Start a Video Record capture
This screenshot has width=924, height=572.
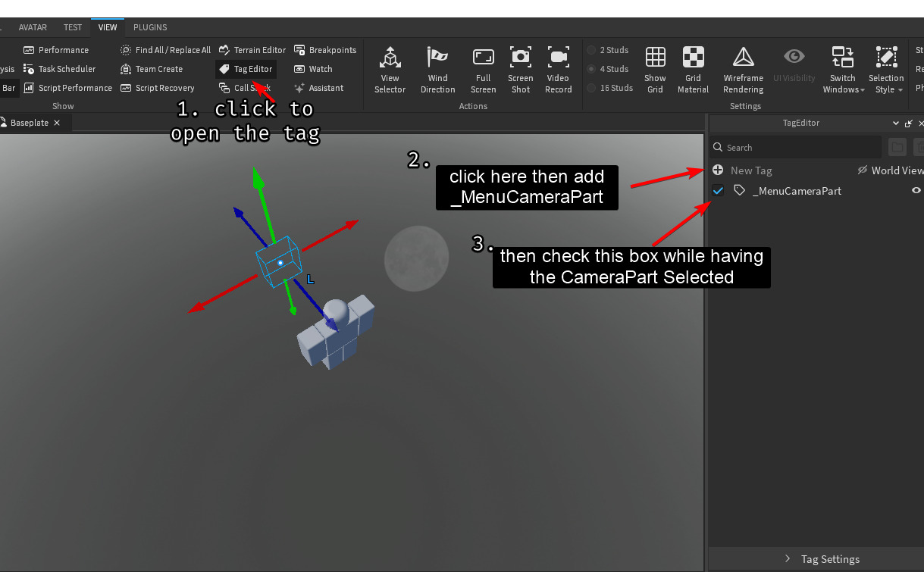tap(558, 68)
